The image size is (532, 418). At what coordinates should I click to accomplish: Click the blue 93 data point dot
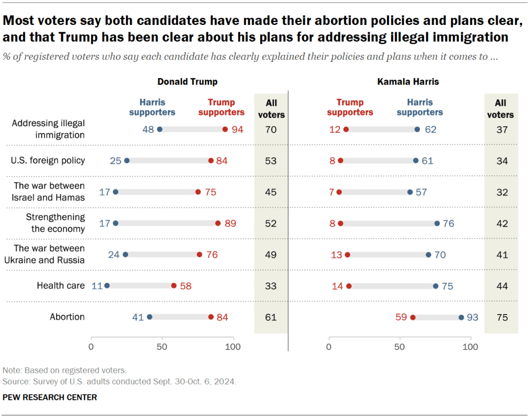[461, 317]
